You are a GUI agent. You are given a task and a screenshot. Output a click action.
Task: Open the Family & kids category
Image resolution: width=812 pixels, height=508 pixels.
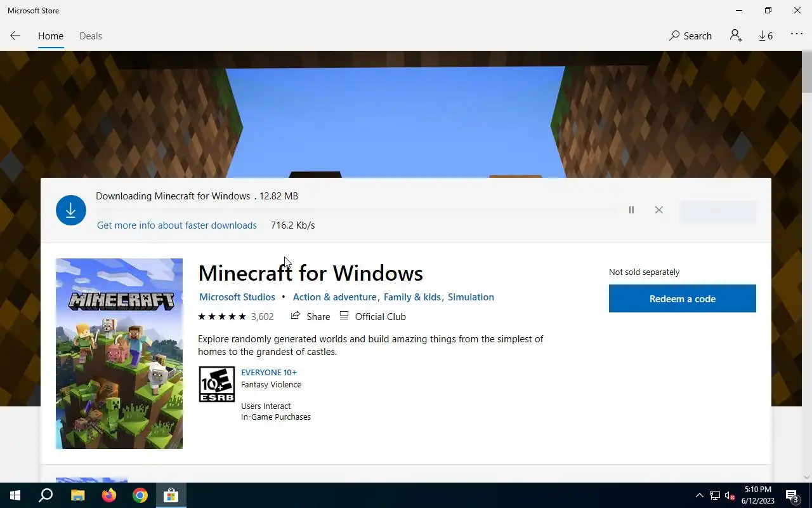tap(412, 297)
